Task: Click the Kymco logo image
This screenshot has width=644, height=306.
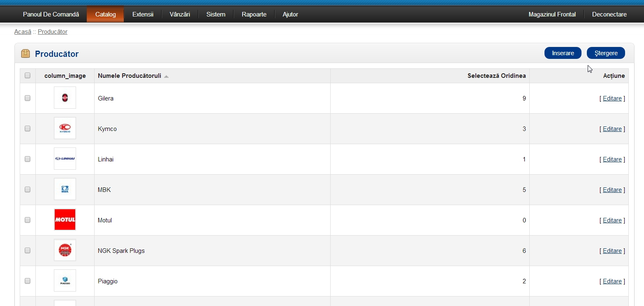Action: [x=65, y=128]
